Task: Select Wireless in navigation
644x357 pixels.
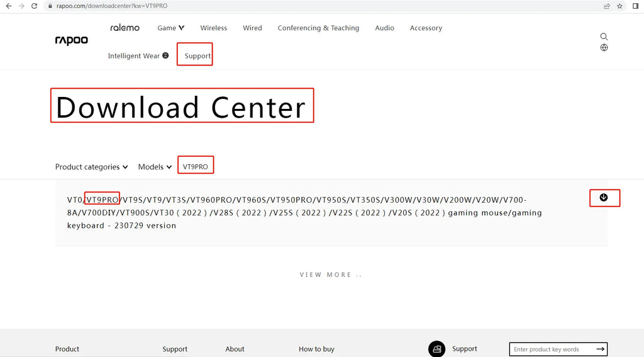Action: pyautogui.click(x=214, y=28)
